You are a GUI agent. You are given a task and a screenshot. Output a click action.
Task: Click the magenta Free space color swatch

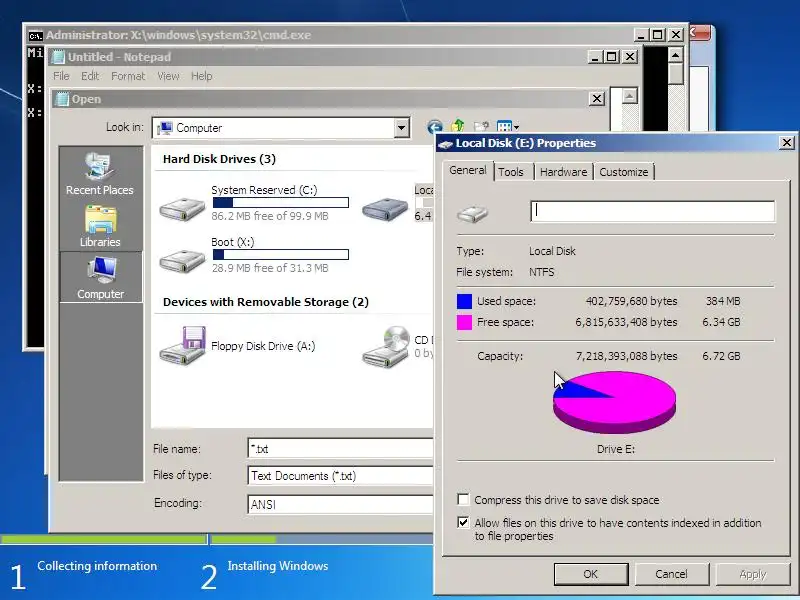pyautogui.click(x=464, y=322)
